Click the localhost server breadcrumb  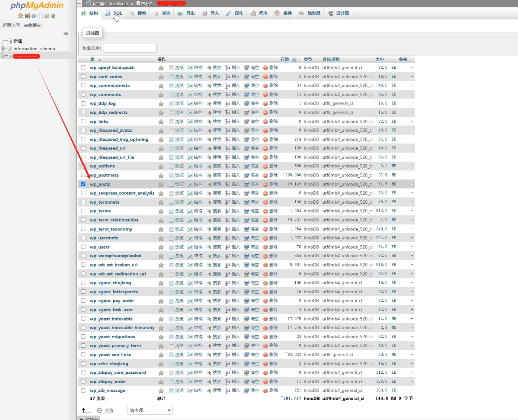pos(119,4)
